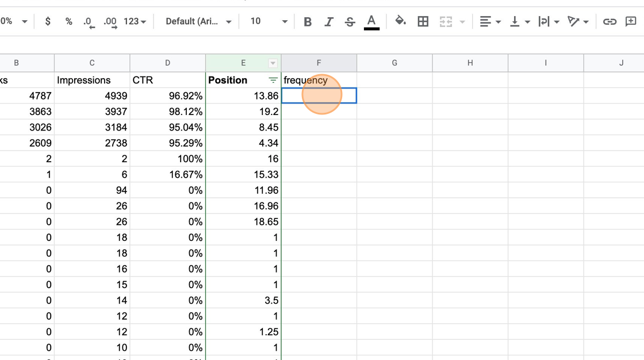Viewport: 644px width, 360px height.
Task: Open vertical align options
Action: pos(519,21)
